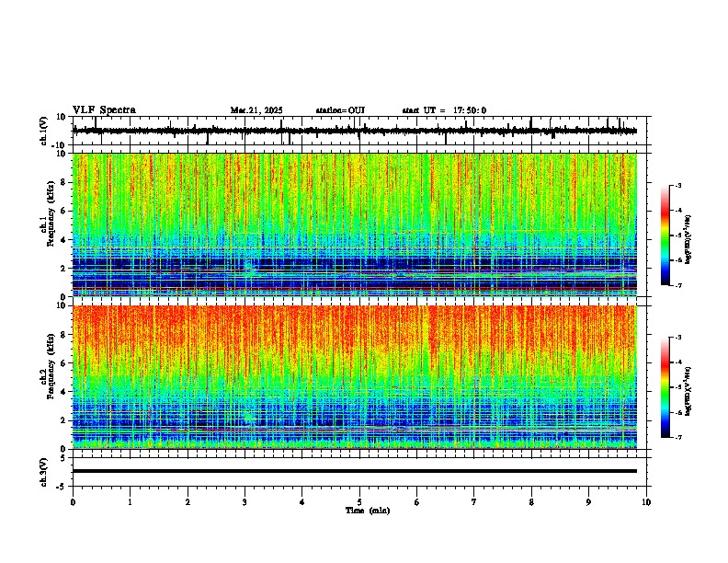This screenshot has height=563, width=728.
Task: Click the 'VLF Spectra' plot title
Action: point(104,110)
